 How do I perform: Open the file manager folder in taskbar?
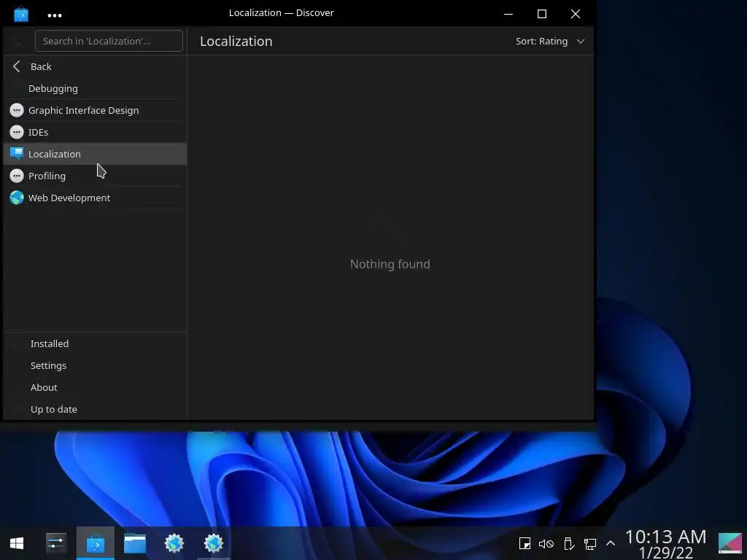(x=135, y=543)
